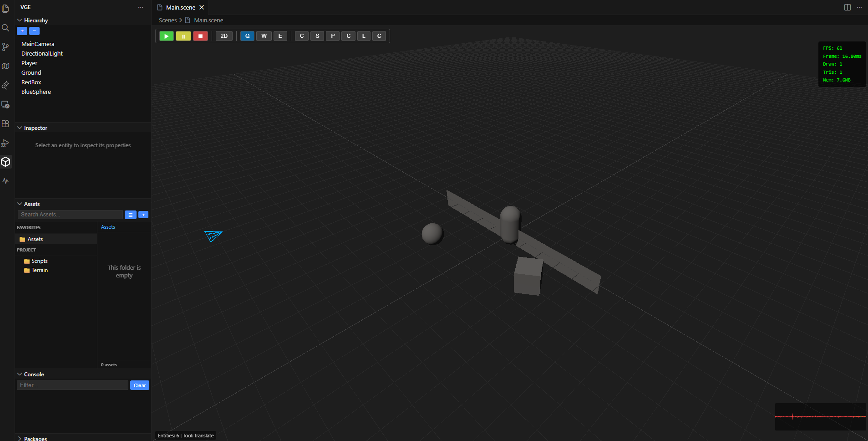868x441 pixels.
Task: Click the 'Entities: 6 | Tool: translate' status
Action: click(186, 436)
